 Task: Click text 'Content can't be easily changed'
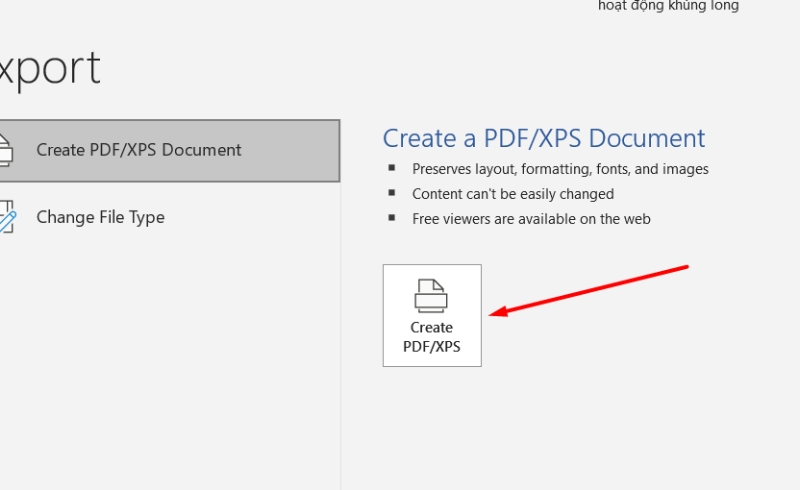pos(513,194)
